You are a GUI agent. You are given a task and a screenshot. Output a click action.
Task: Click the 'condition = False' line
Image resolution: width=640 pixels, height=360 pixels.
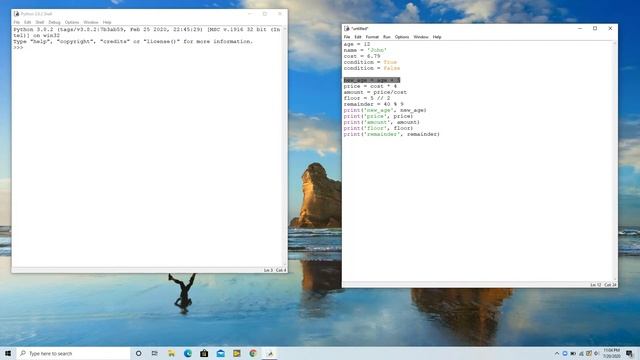(372, 68)
